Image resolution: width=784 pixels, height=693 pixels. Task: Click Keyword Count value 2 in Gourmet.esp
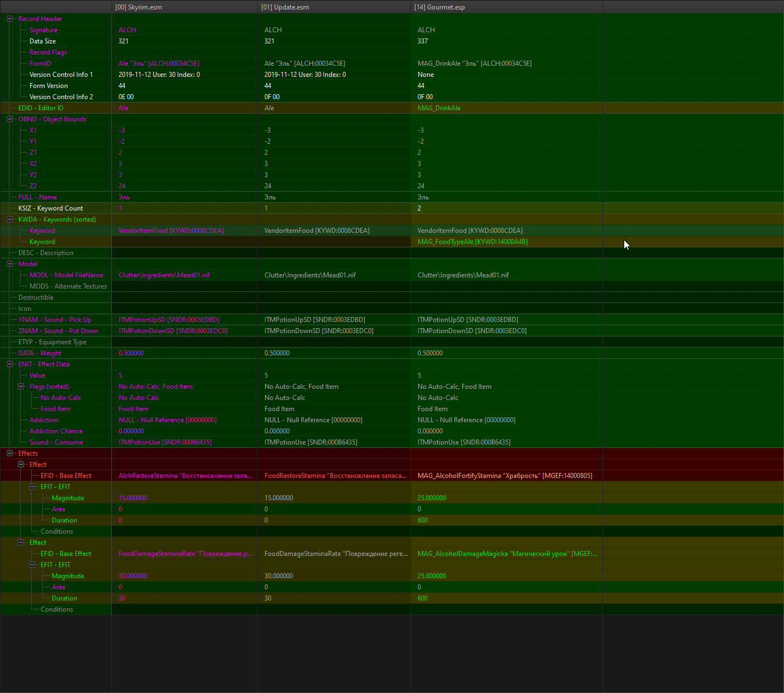419,208
